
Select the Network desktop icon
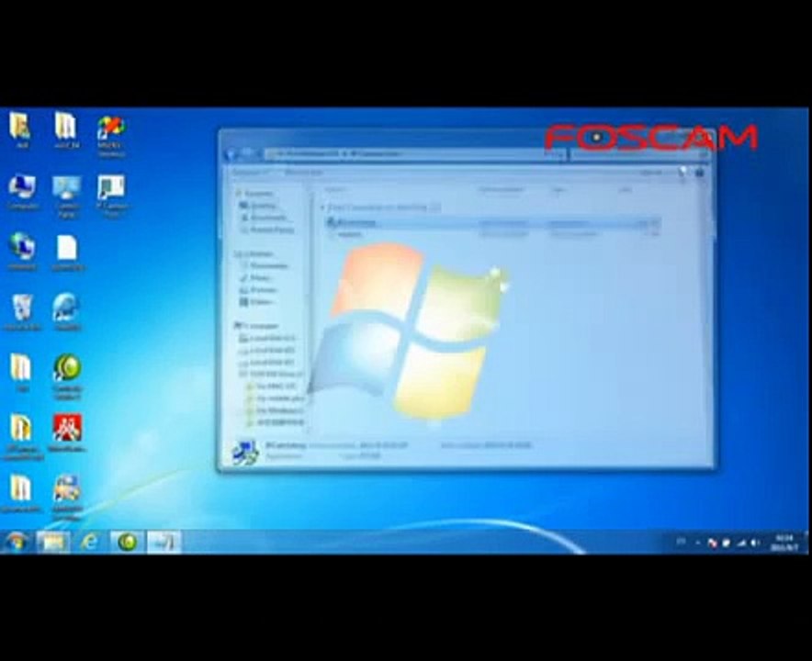tap(22, 252)
